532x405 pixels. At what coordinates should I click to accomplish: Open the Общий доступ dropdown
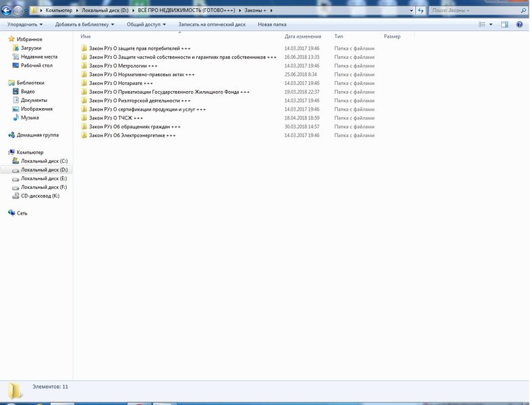coord(146,24)
